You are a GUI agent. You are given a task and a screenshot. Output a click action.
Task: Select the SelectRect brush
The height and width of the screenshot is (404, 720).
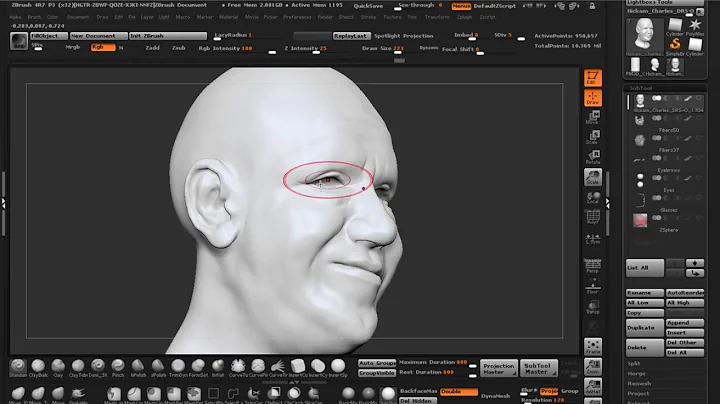click(214, 395)
